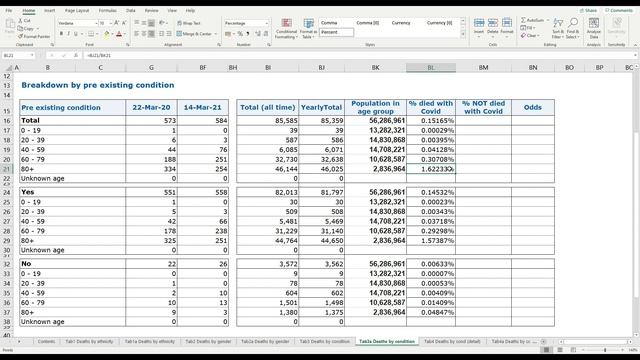Image resolution: width=640 pixels, height=360 pixels.
Task: Apply the borders button
Action: (x=91, y=34)
